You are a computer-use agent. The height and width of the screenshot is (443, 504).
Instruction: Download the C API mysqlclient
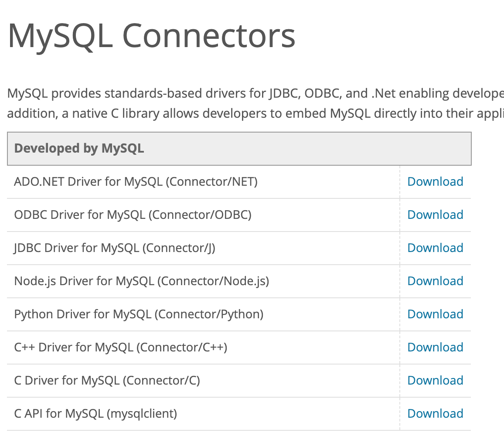coord(435,413)
